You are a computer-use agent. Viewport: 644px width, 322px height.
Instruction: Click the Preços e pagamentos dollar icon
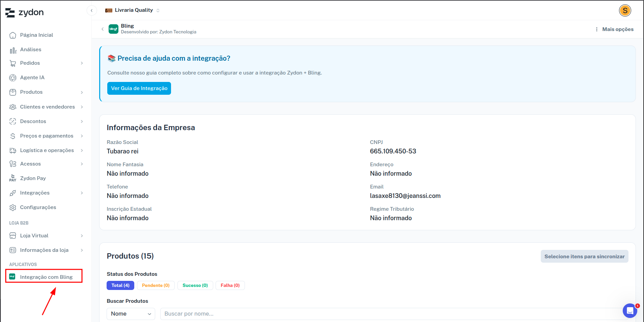13,136
